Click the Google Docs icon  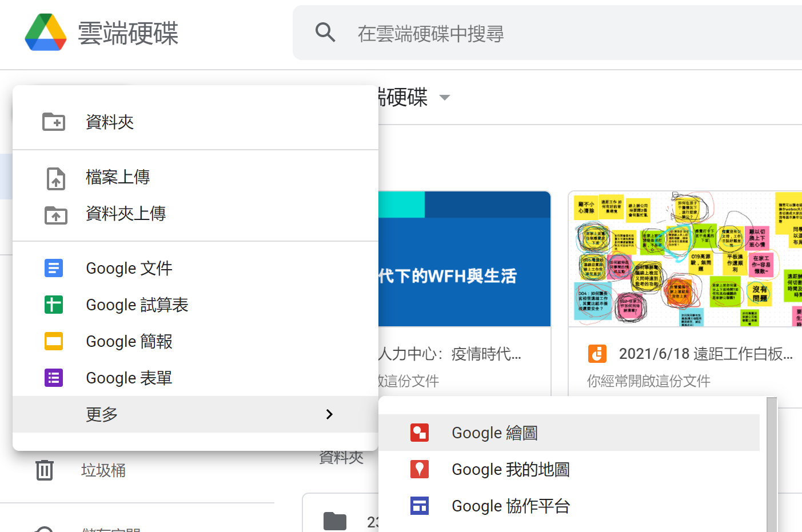(x=54, y=268)
